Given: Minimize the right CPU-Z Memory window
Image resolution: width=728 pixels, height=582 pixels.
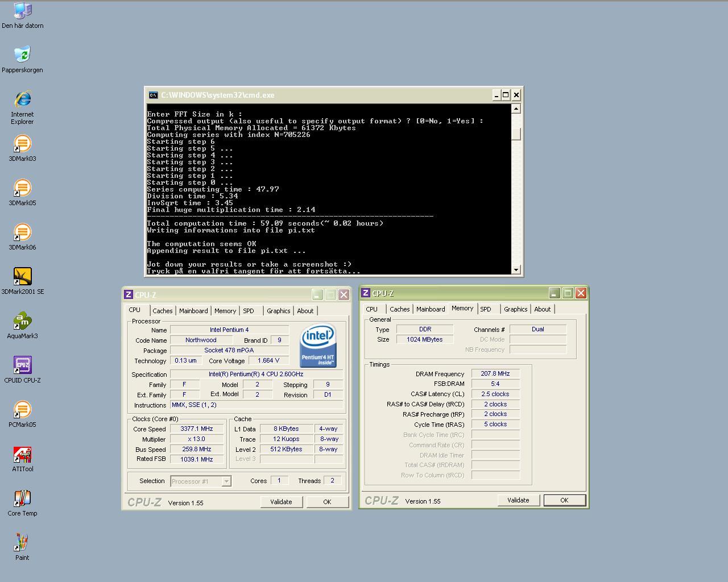Looking at the screenshot, I should click(x=555, y=293).
